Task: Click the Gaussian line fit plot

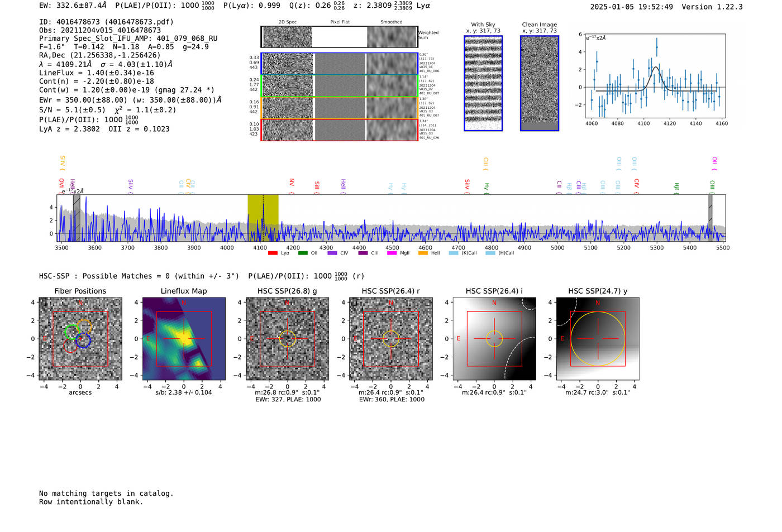Action: [655, 76]
